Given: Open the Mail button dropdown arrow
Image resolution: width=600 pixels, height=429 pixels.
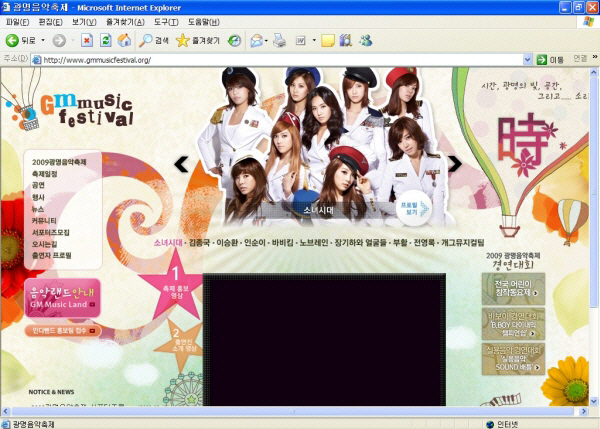Looking at the screenshot, I should coord(268,40).
